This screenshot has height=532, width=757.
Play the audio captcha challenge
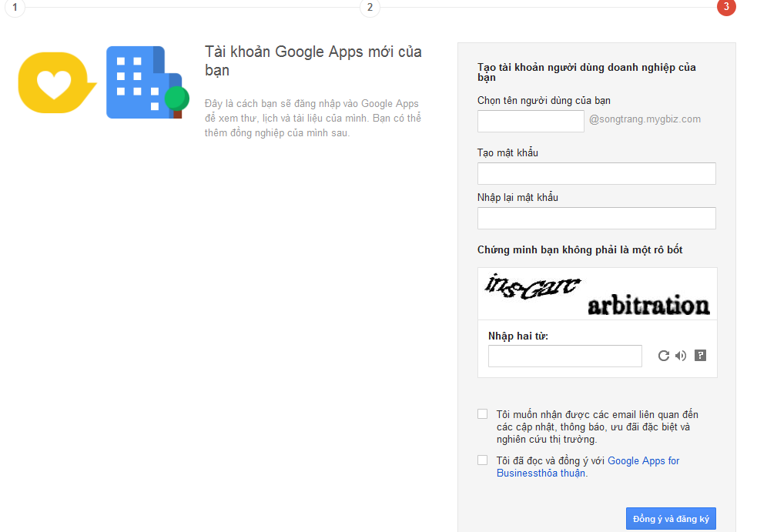point(681,356)
